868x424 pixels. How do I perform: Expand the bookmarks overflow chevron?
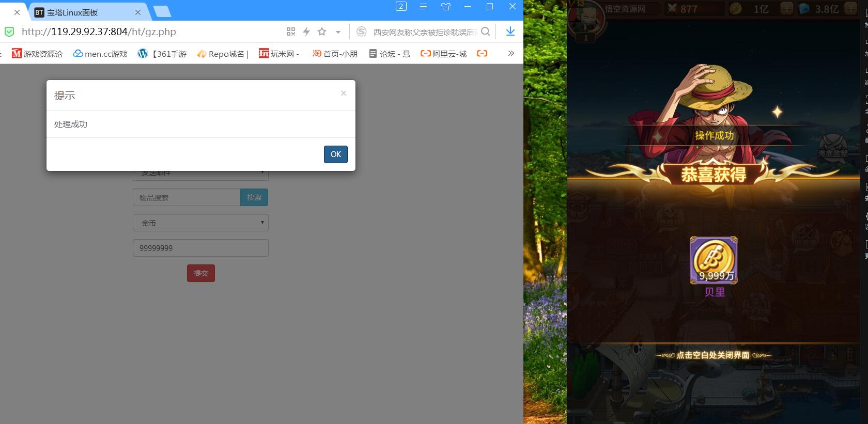(511, 53)
